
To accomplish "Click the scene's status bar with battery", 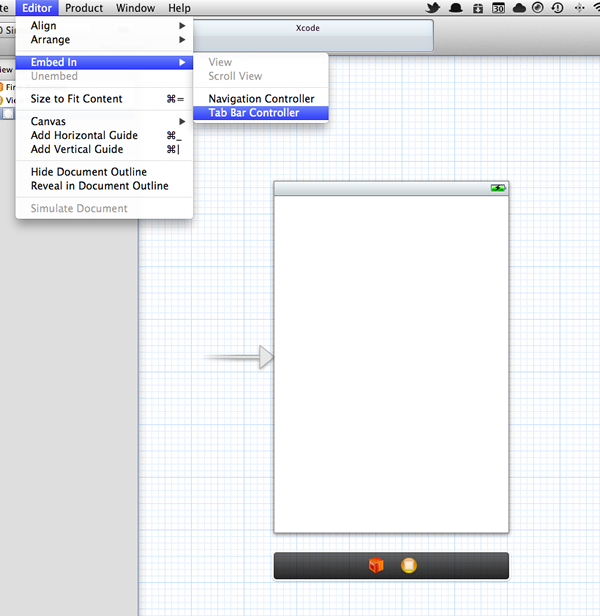I will pyautogui.click(x=391, y=188).
